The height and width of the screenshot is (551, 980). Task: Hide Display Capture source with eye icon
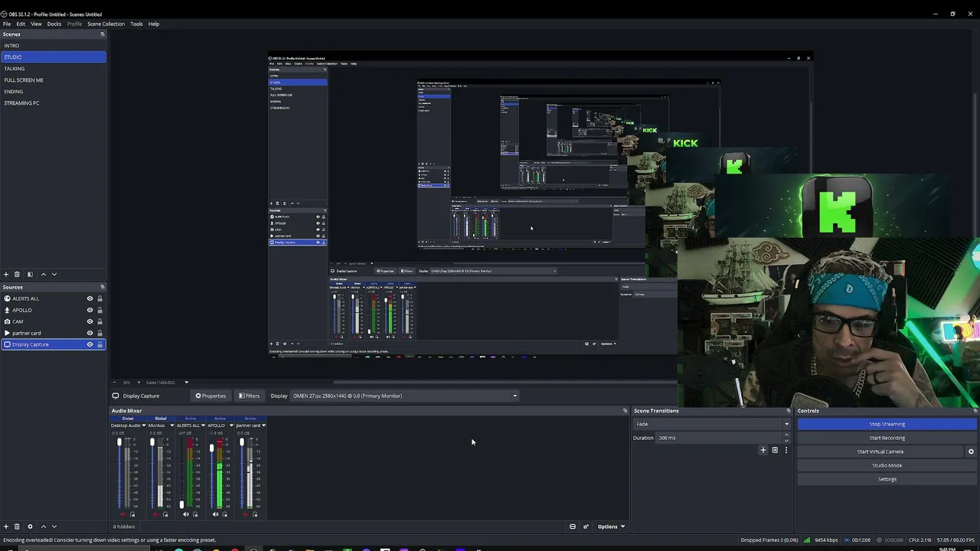pos(90,344)
